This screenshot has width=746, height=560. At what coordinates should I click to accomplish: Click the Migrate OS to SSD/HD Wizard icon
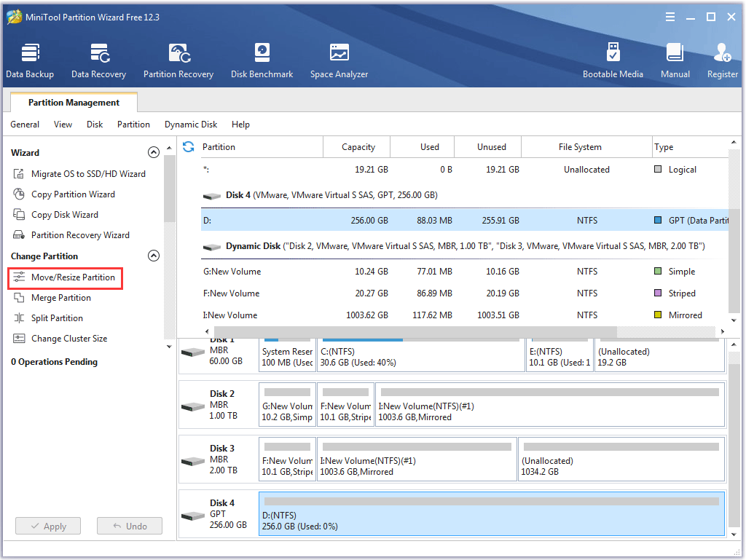[18, 174]
